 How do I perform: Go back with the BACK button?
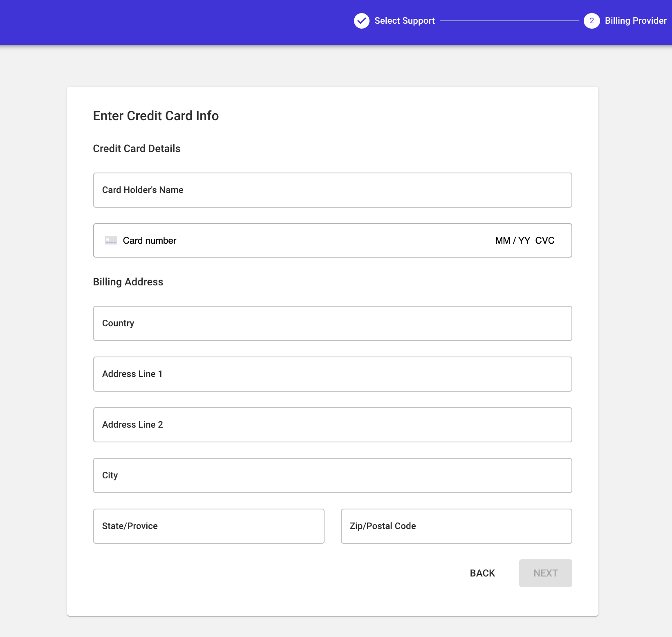click(482, 573)
